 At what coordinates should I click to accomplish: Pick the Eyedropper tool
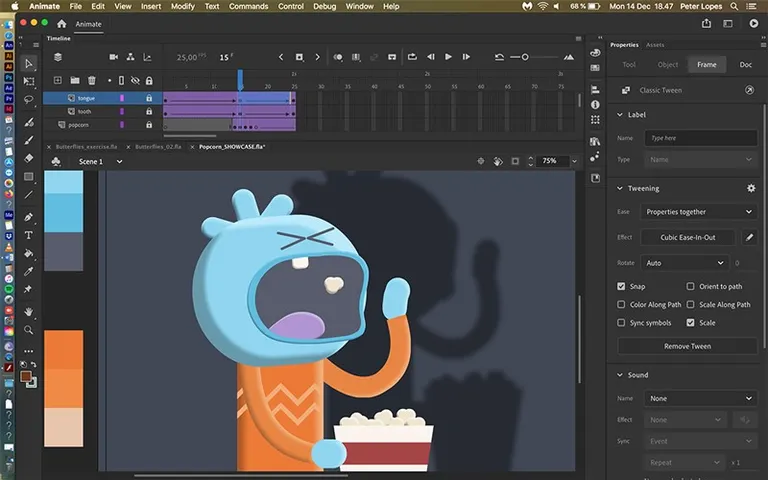coord(28,271)
